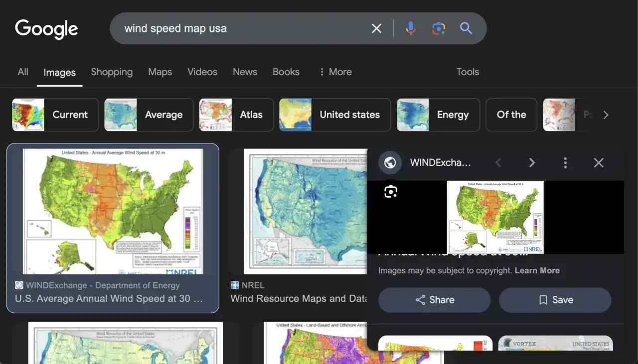Go to previous image in preview panel
638x364 pixels.
[x=498, y=162]
